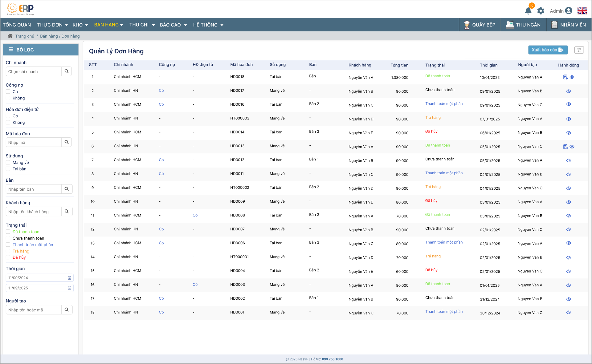Viewport: 592px width, 364px height.
Task: Click Xuất báo cáo export button
Action: [x=548, y=50]
